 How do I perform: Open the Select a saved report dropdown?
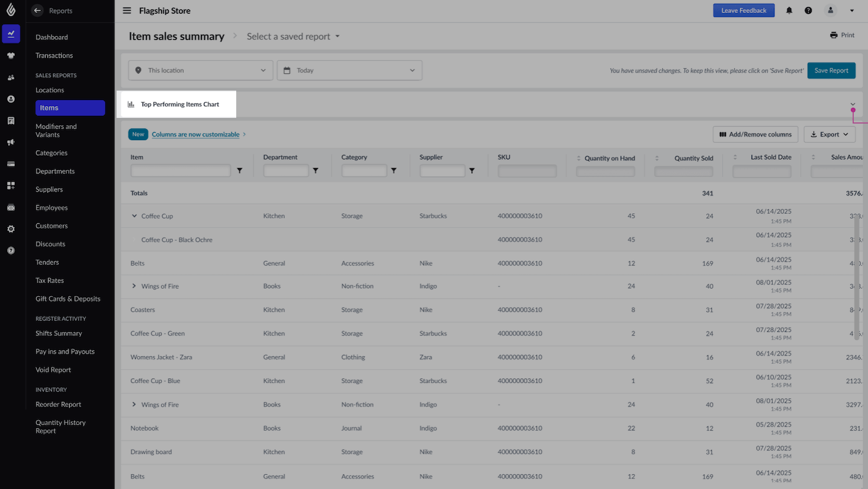[293, 37]
